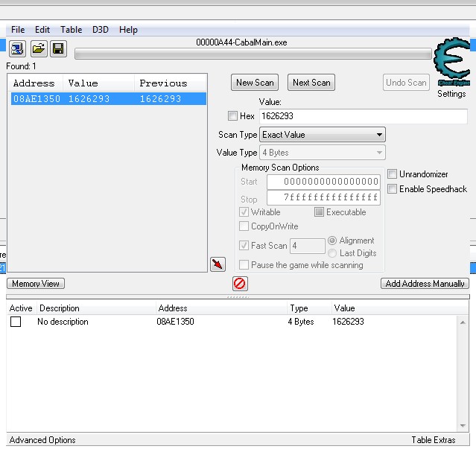Click the red circle clear list icon

pyautogui.click(x=240, y=284)
